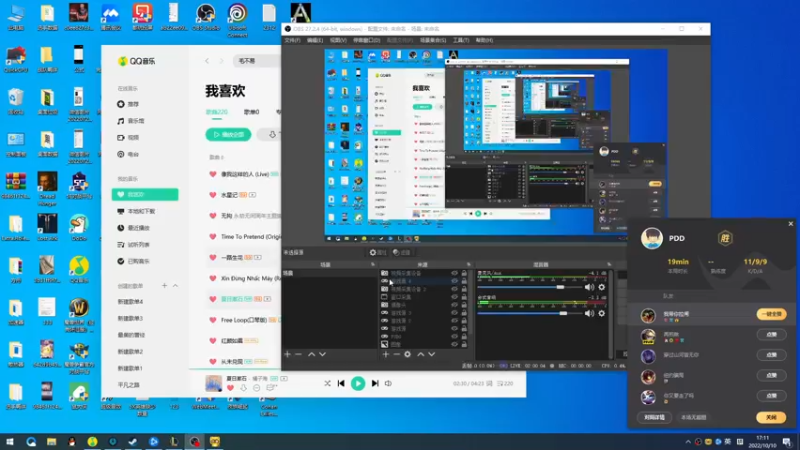
Task: Skip to next track in QQ Music
Action: (x=375, y=383)
